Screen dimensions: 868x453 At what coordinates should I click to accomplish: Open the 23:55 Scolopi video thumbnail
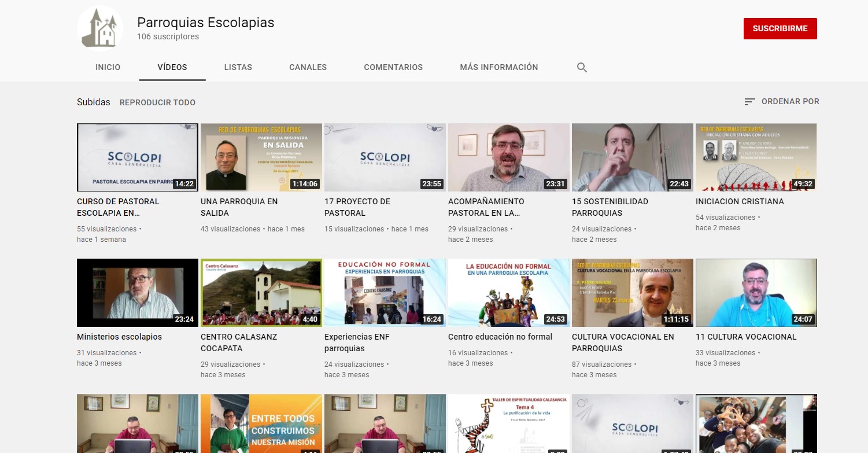385,157
